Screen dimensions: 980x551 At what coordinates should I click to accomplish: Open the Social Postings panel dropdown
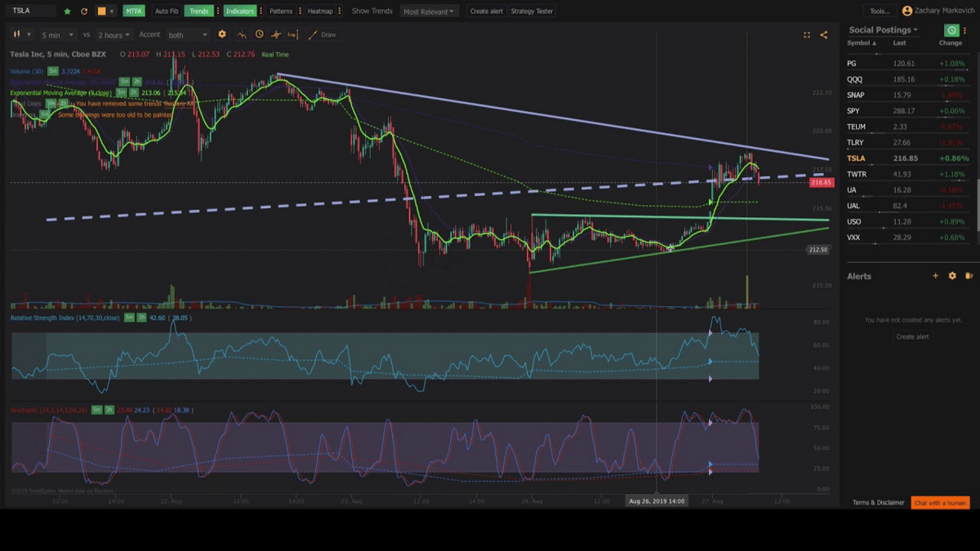(x=883, y=29)
